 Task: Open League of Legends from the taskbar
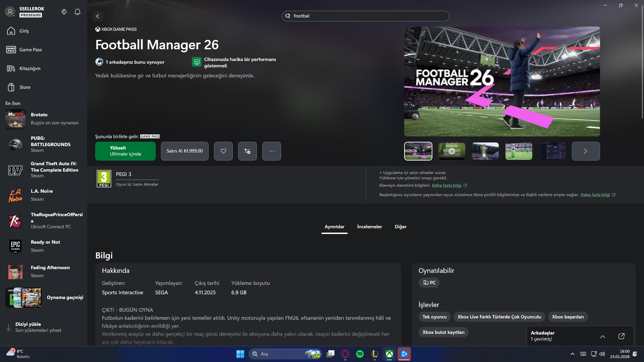[375, 354]
